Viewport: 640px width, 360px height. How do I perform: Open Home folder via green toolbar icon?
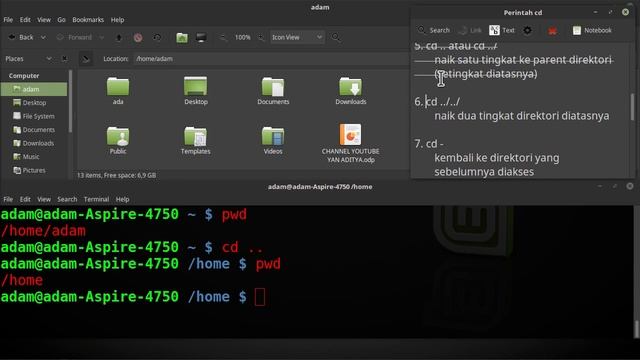(182, 38)
